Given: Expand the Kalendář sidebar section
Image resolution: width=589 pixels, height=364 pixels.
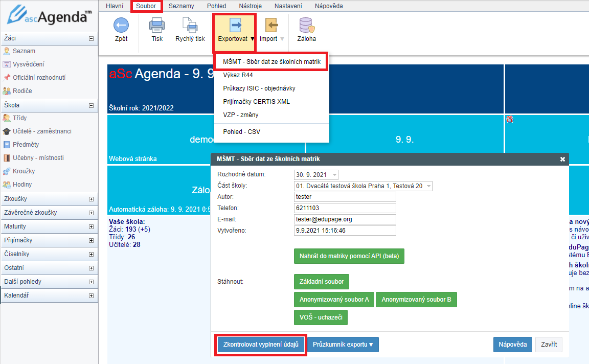Looking at the screenshot, I should [x=91, y=296].
